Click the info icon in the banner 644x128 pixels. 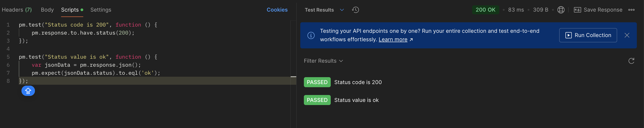[311, 35]
